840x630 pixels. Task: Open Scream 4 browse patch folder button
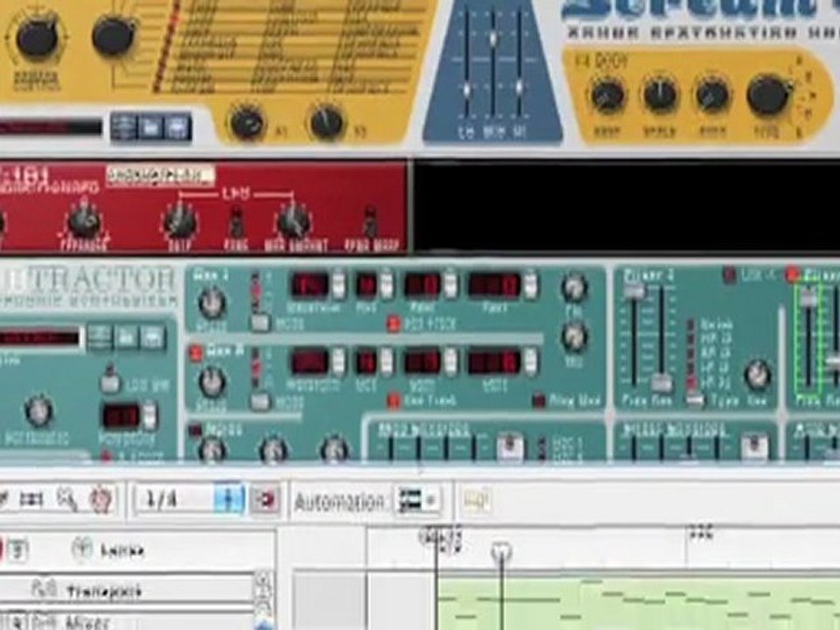click(150, 128)
